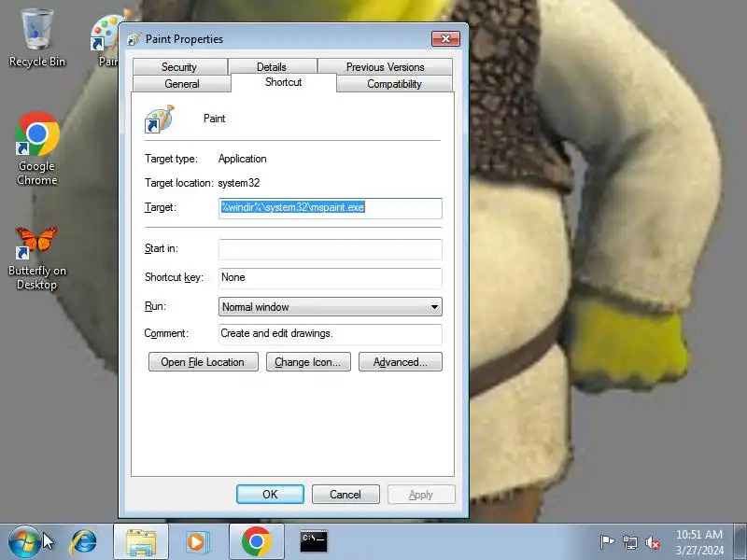Screen dimensions: 747x560
Task: Close the Paint Properties dialog
Action: tap(445, 38)
